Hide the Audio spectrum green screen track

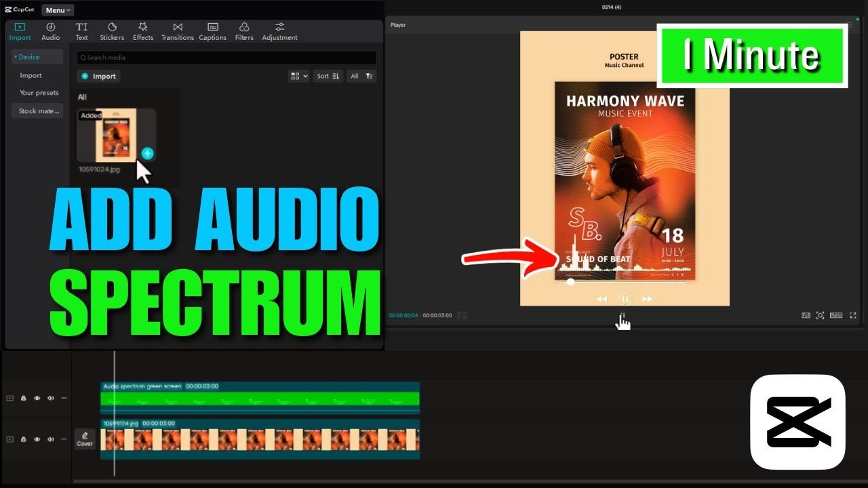[37, 399]
